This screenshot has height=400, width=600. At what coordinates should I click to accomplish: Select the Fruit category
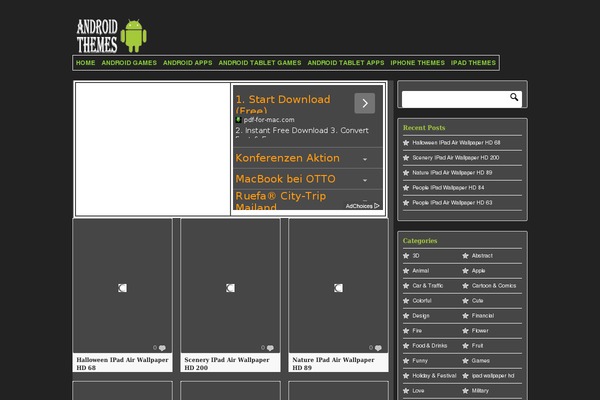(477, 345)
